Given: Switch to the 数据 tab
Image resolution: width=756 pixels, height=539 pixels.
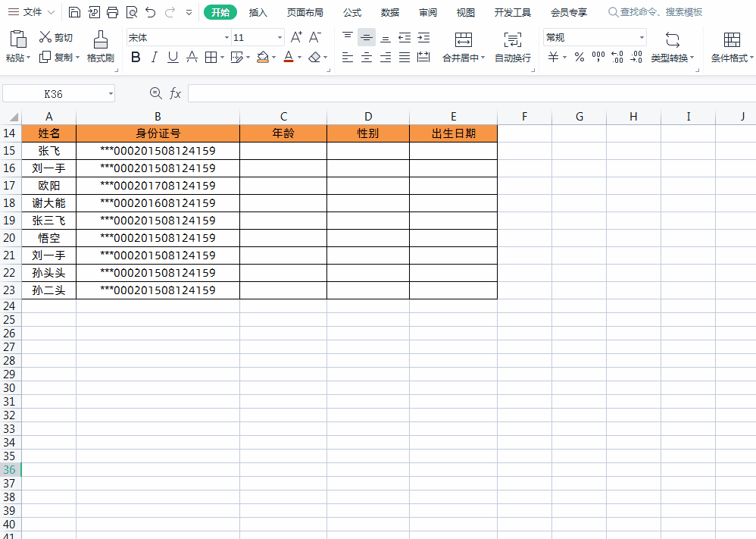Looking at the screenshot, I should click(390, 13).
